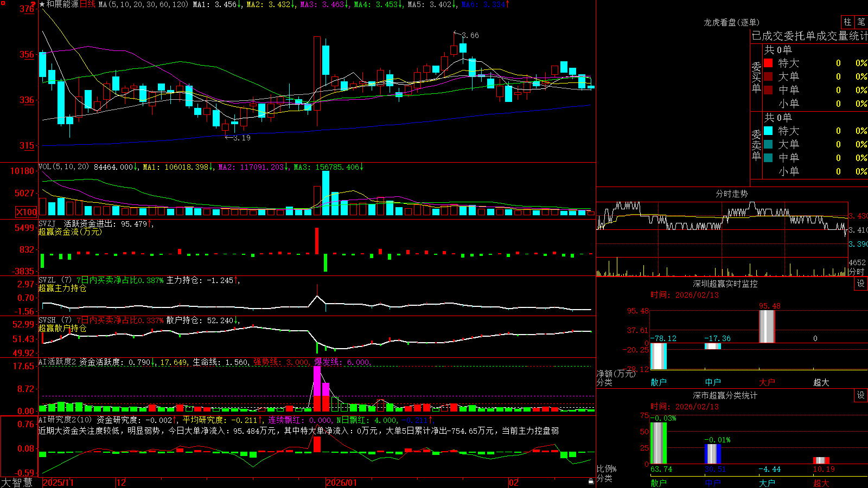The width and height of the screenshot is (868, 488).
Task: Click the AI研究度2(10) indicator label
Action: (66, 420)
